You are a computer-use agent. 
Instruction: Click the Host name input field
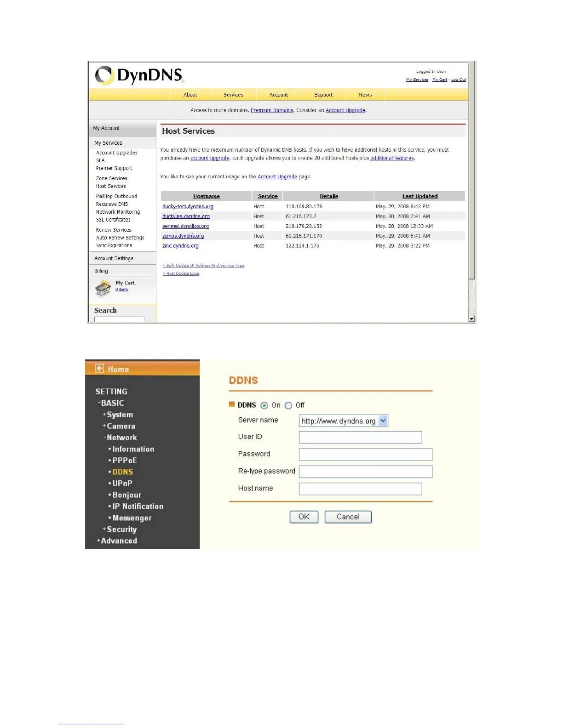pyautogui.click(x=361, y=489)
